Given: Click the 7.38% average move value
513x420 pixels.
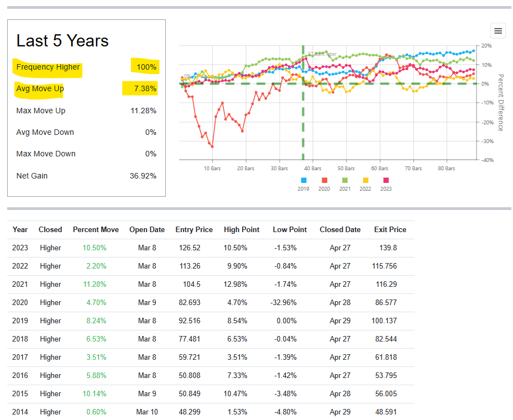Looking at the screenshot, I should tap(145, 88).
